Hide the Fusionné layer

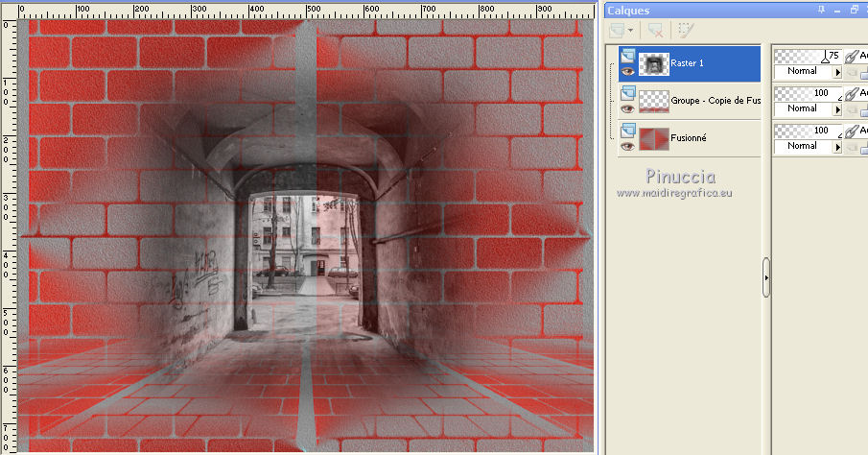point(627,146)
